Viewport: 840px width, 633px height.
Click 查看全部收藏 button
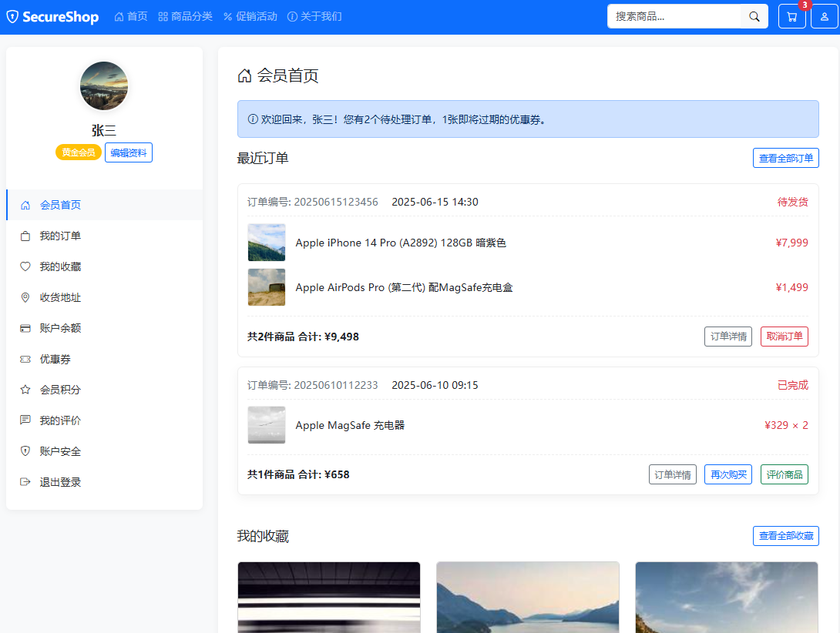click(x=786, y=536)
